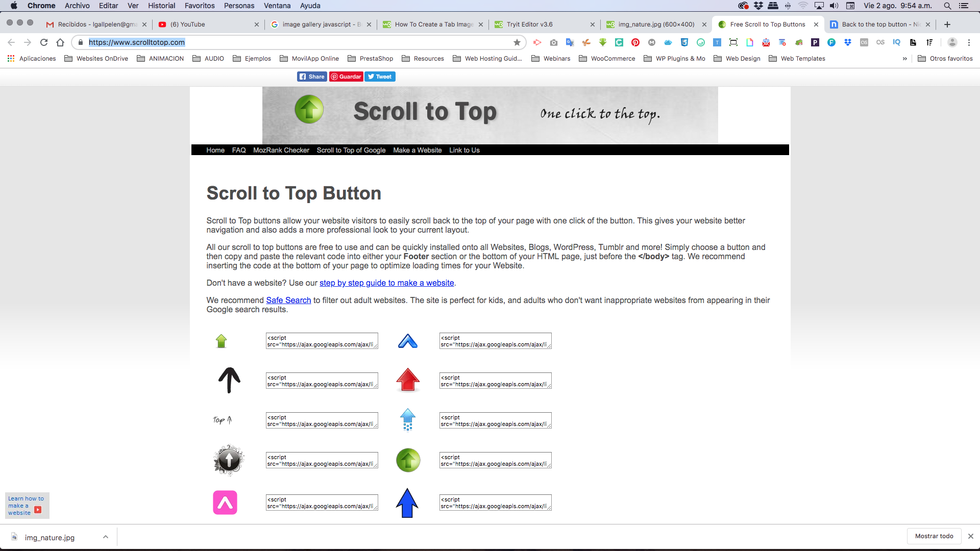The image size is (980, 551).
Task: Toggle the Wi-Fi status in menu bar
Action: pos(804,6)
